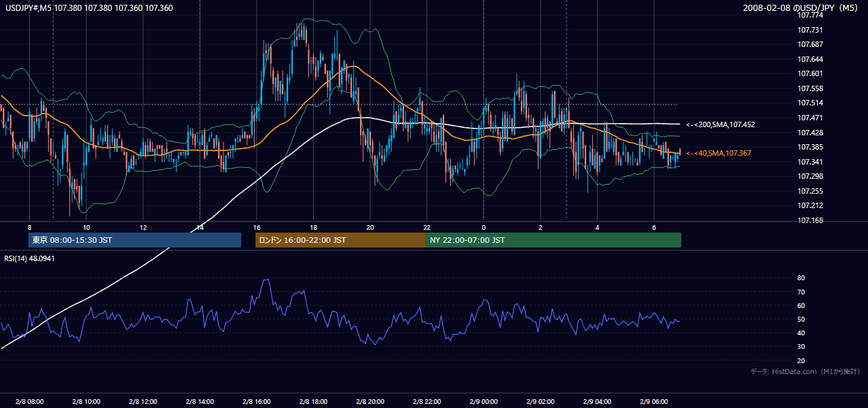The width and height of the screenshot is (868, 408).
Task: Click the RSI scale value 80
Action: [x=801, y=278]
